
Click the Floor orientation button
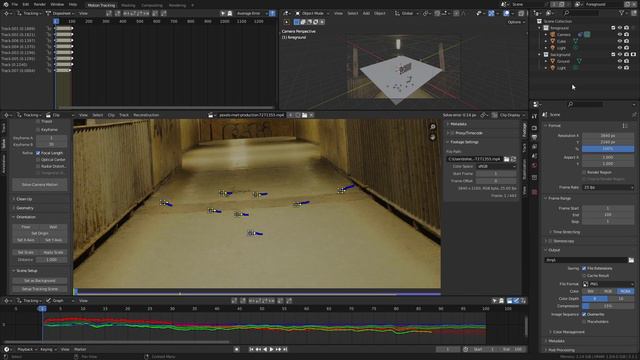(26, 227)
